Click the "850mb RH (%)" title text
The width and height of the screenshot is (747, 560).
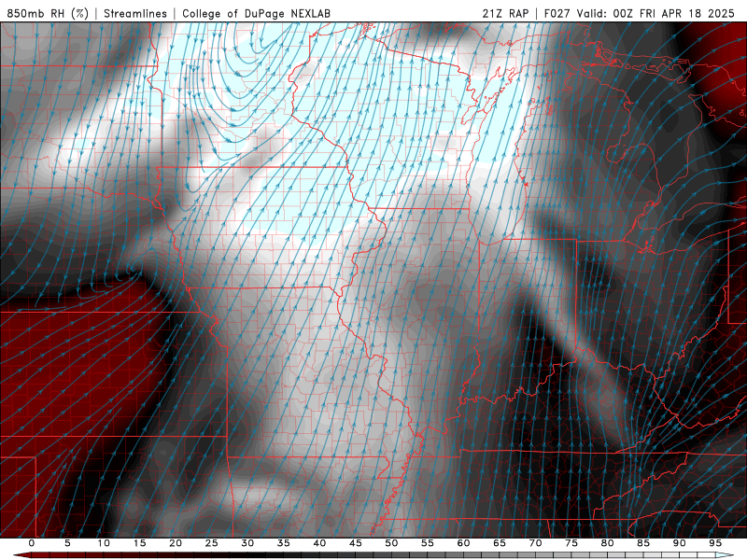[x=49, y=13]
